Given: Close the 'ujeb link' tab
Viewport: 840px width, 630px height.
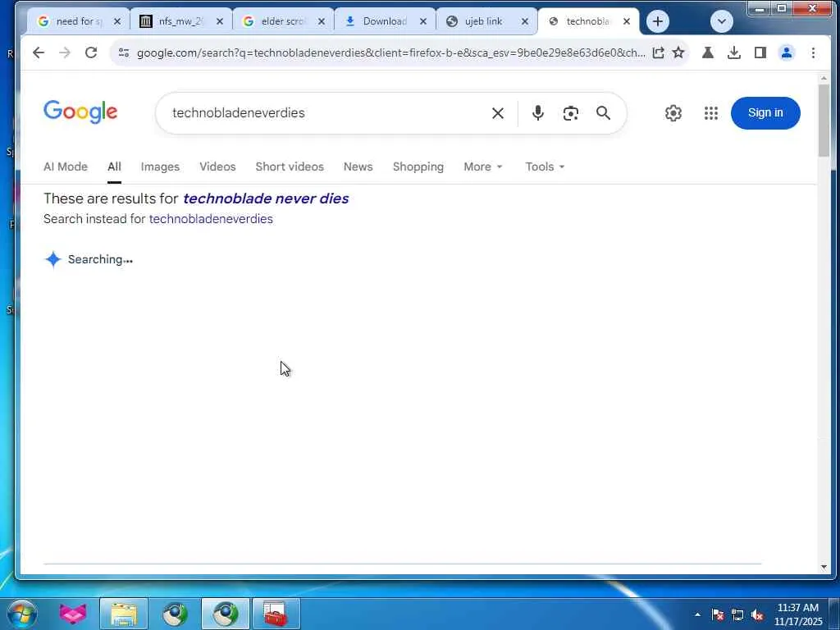Looking at the screenshot, I should pyautogui.click(x=525, y=21).
